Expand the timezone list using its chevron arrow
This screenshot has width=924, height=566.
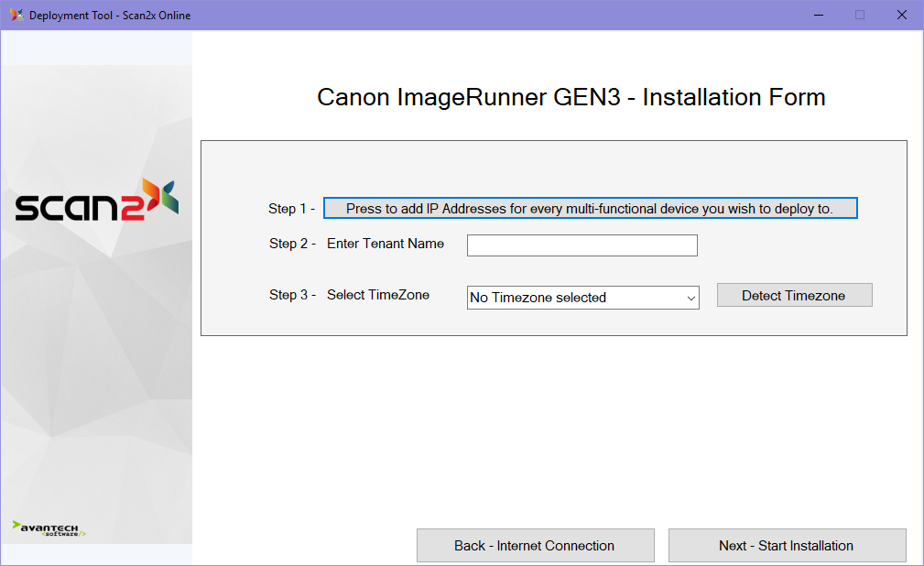pos(690,298)
